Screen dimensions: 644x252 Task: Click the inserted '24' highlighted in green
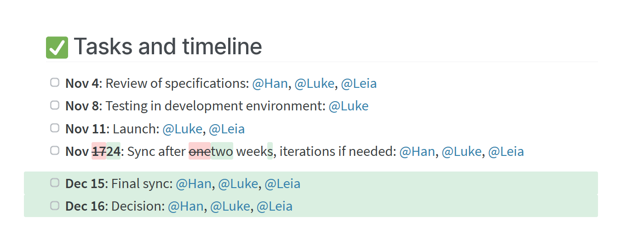pyautogui.click(x=114, y=151)
